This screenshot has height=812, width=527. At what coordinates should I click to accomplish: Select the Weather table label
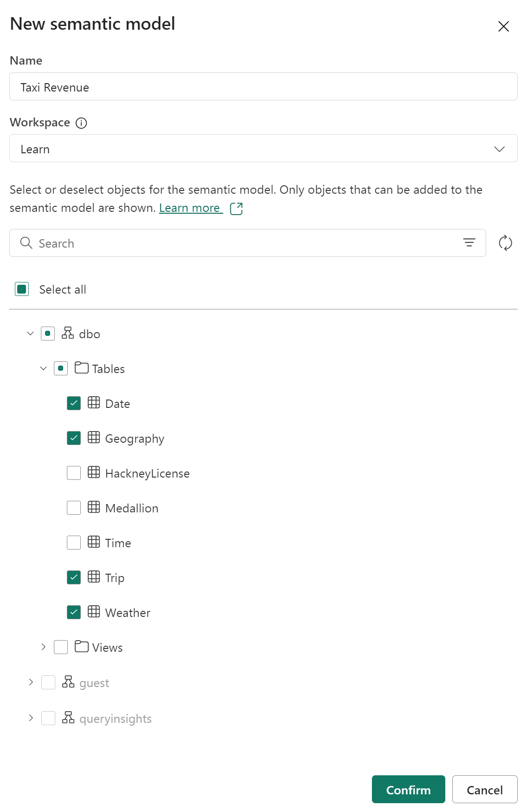128,613
